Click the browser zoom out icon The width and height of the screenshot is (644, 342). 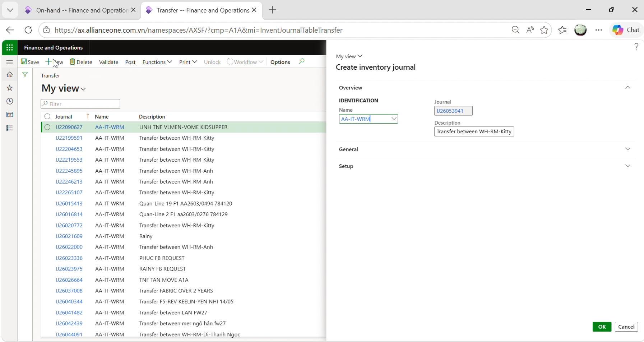[515, 30]
